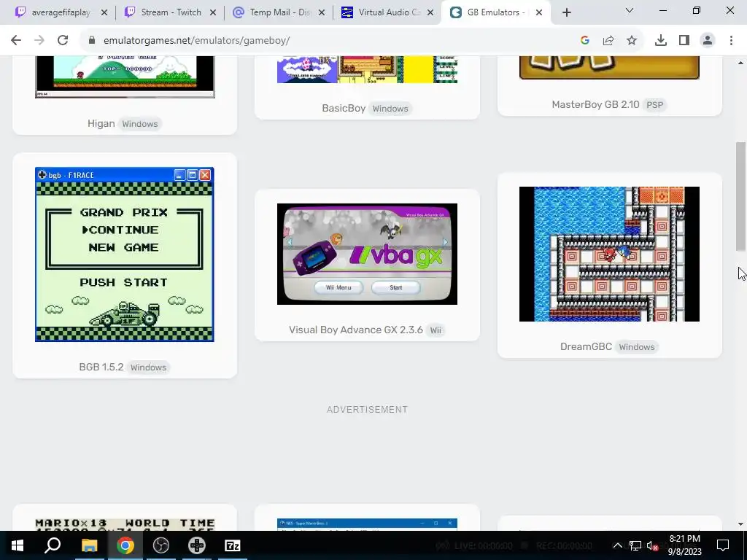This screenshot has width=747, height=560.
Task: Click the PSP tag next to MasterBoy
Action: (x=654, y=105)
